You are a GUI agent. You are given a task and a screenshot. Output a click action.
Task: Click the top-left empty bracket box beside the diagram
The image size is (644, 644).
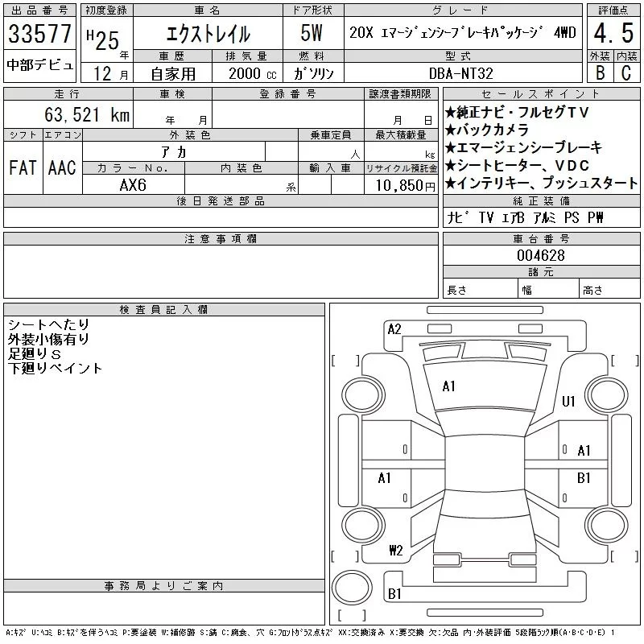[345, 359]
